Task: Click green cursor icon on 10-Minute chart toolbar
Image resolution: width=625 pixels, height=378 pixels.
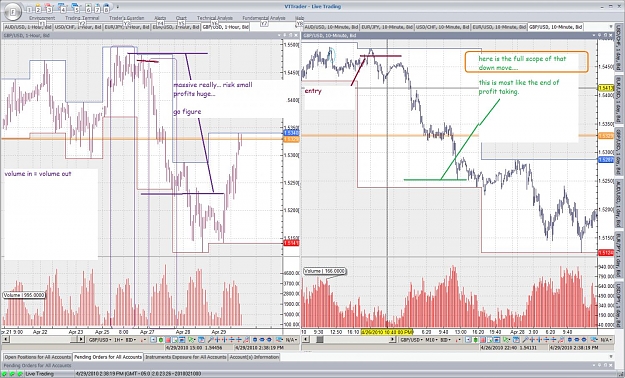Action: coord(506,340)
